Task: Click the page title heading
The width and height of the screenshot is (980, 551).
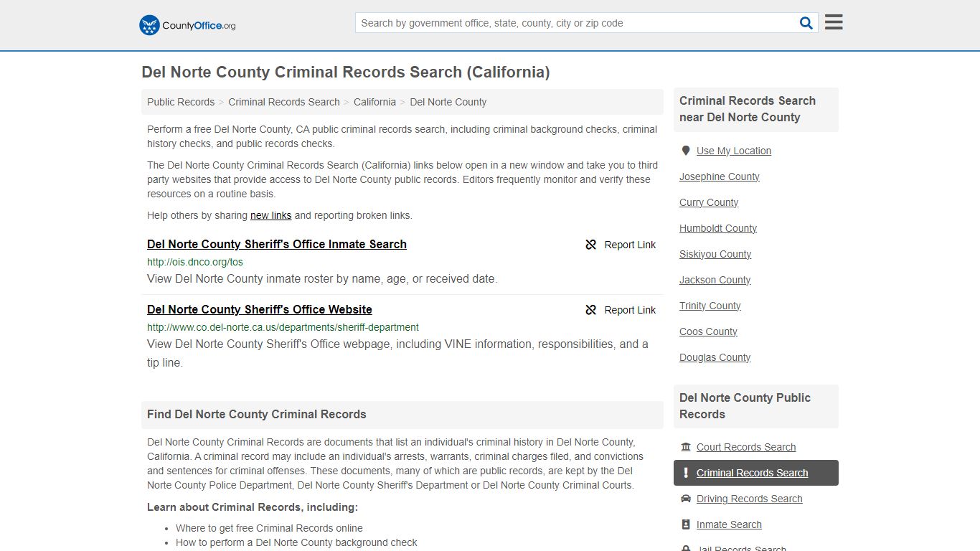Action: click(x=346, y=72)
